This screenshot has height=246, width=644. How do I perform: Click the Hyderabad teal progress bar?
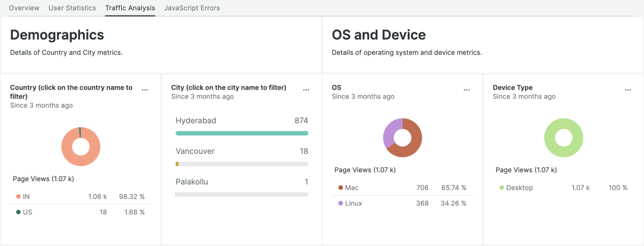(241, 133)
